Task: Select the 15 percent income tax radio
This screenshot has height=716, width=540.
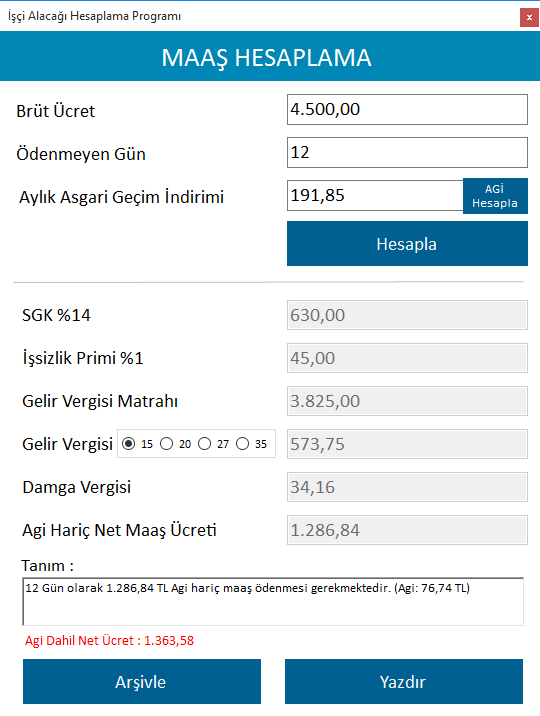Action: [x=129, y=444]
